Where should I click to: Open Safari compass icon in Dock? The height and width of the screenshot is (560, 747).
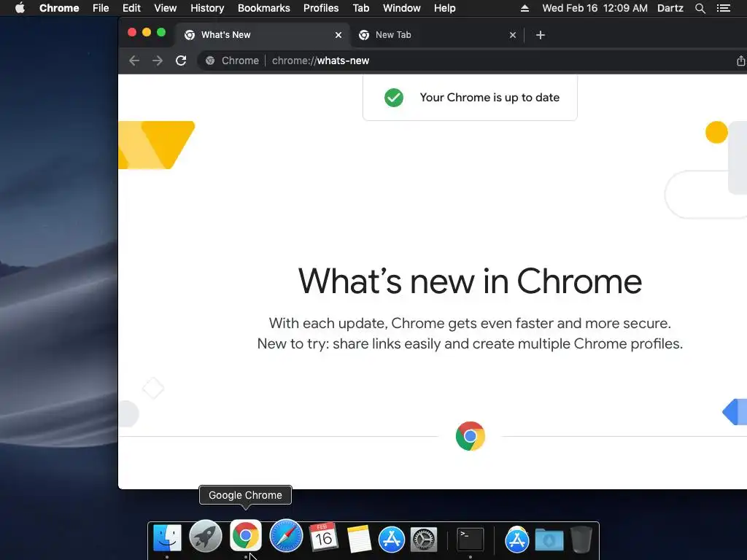point(286,536)
